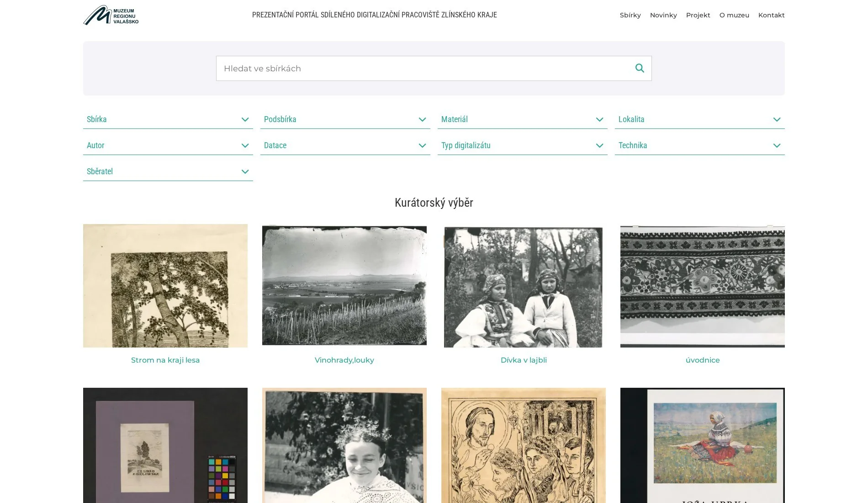Image resolution: width=868 pixels, height=503 pixels.
Task: Expand the Typ digitalizátu dropdown
Action: click(x=523, y=145)
